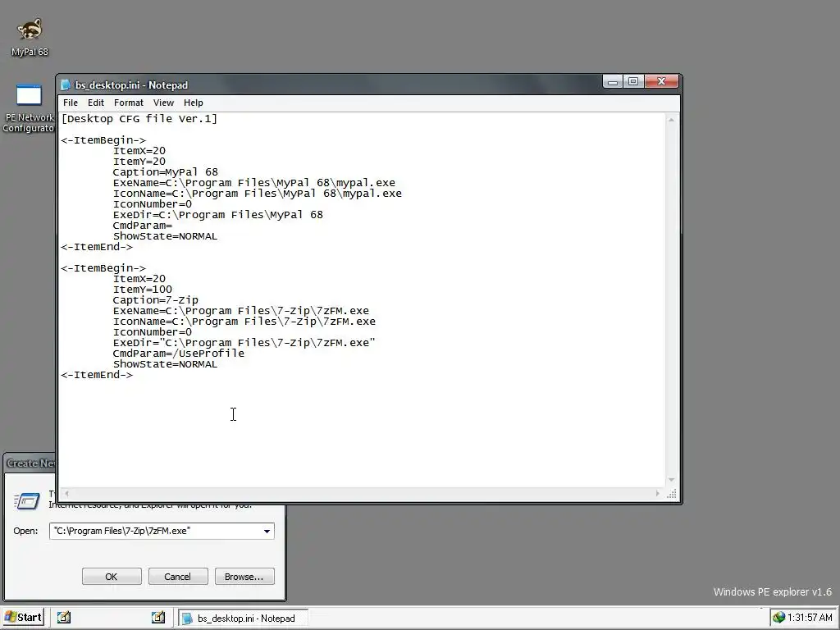Click Browse... in Create New Task dialog
The width and height of the screenshot is (840, 630).
(244, 577)
